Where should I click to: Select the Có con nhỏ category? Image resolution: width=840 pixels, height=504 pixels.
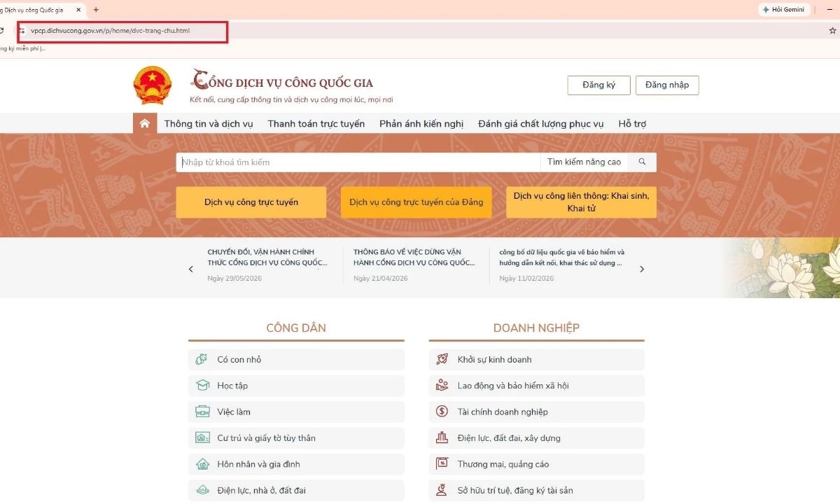pyautogui.click(x=296, y=360)
